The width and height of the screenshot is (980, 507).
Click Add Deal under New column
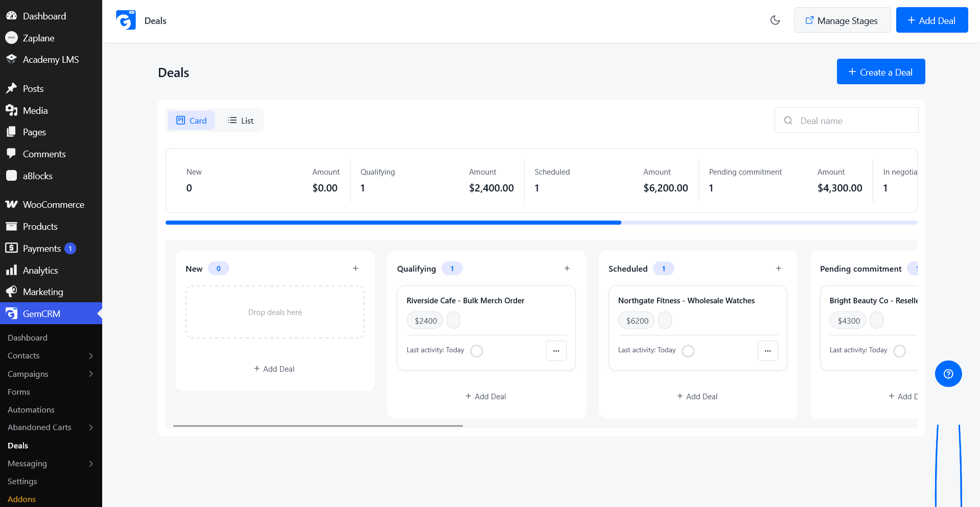pos(274,369)
